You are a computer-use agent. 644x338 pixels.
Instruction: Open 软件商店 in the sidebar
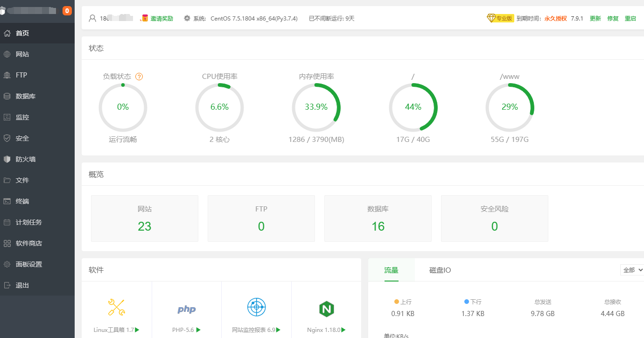pyautogui.click(x=28, y=243)
